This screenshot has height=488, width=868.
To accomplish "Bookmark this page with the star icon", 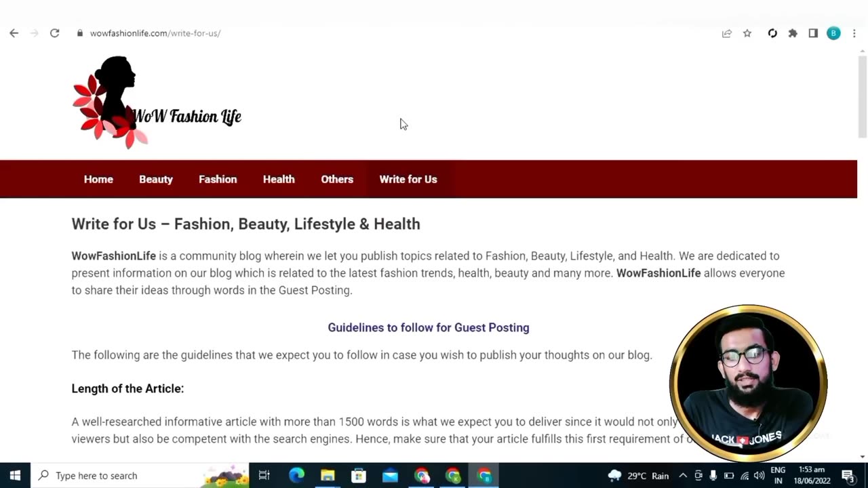I will 747,33.
